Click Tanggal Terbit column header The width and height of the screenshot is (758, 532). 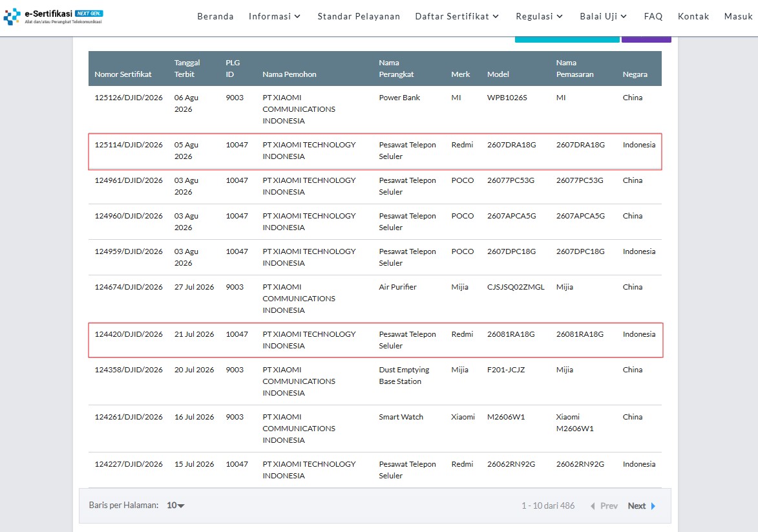[x=187, y=68]
